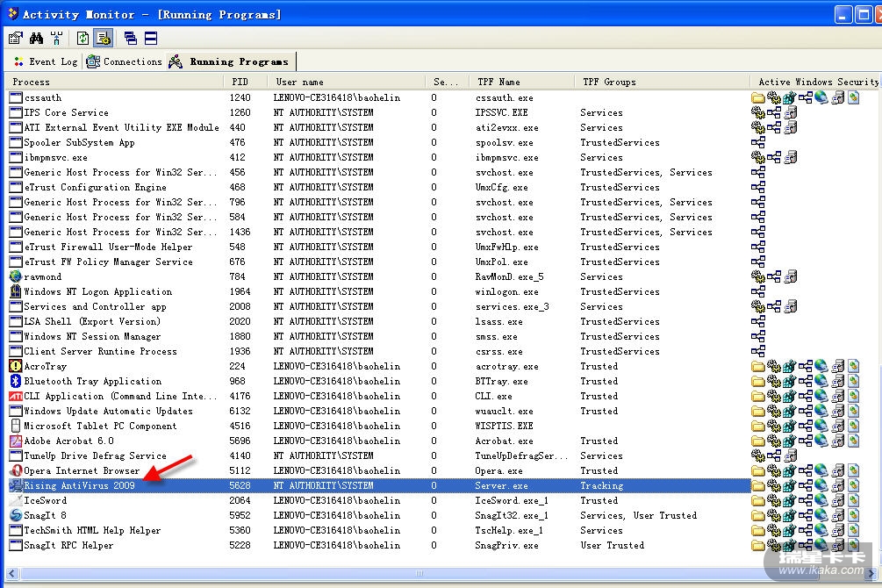Click the registry cube icon in cssauth row
The height and width of the screenshot is (588, 882).
(x=790, y=98)
